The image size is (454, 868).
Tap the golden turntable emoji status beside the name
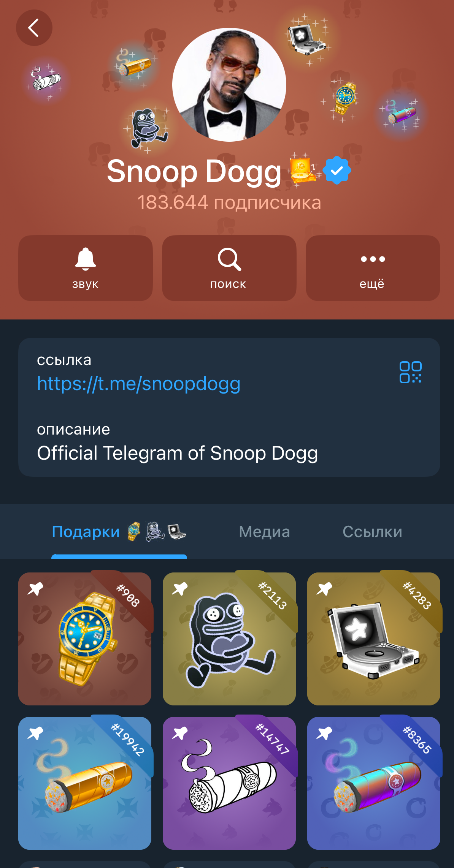click(x=303, y=171)
